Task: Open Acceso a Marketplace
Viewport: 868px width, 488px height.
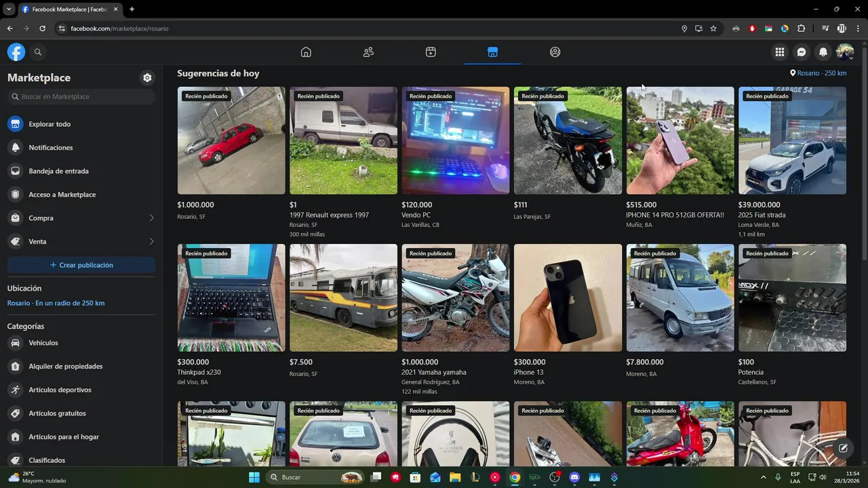Action: pyautogui.click(x=81, y=195)
